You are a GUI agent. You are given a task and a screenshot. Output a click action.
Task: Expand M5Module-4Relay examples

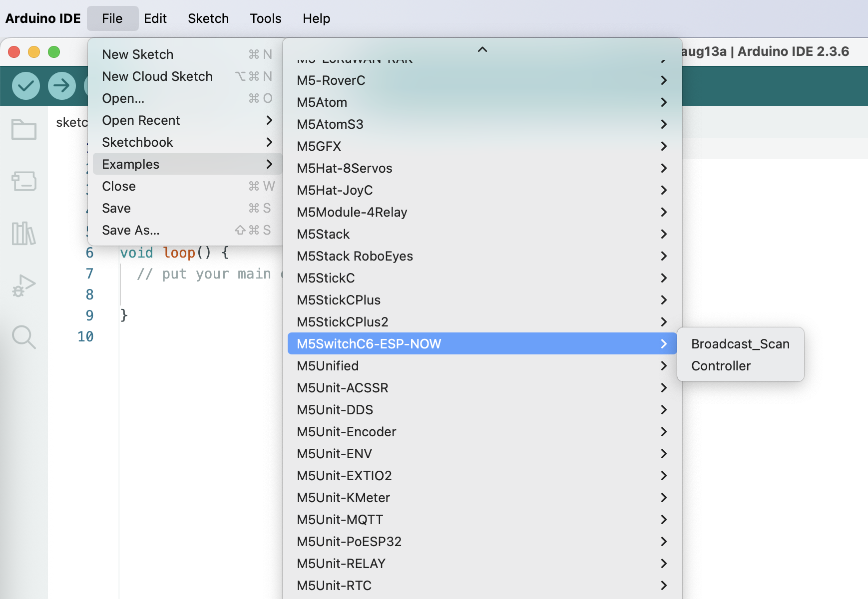[x=482, y=212]
